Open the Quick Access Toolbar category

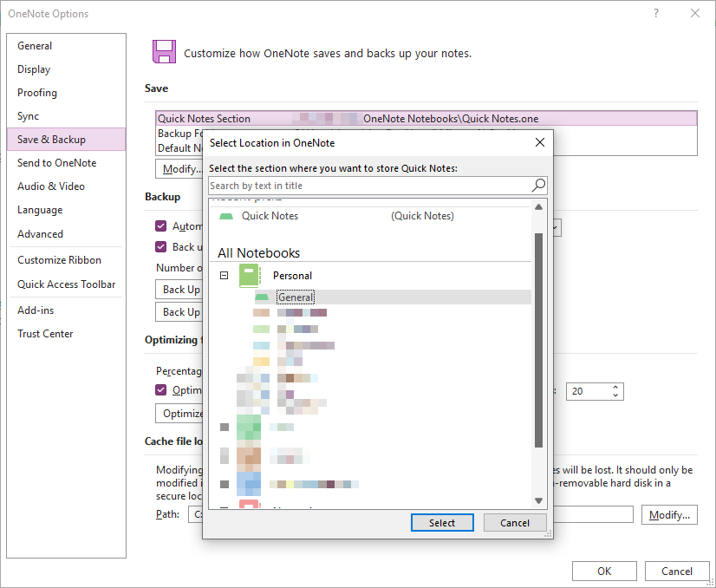66,284
